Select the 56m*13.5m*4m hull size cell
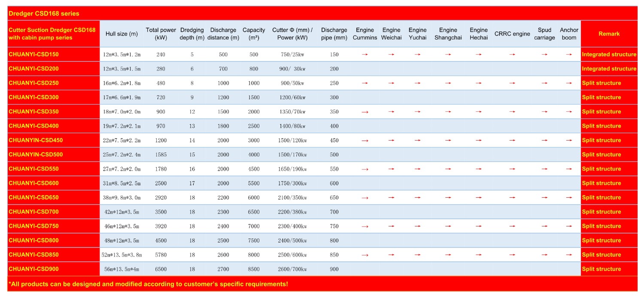 (122, 269)
